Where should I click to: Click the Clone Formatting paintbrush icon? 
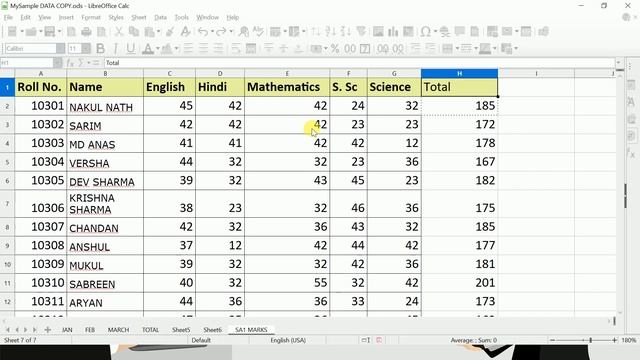click(x=170, y=31)
